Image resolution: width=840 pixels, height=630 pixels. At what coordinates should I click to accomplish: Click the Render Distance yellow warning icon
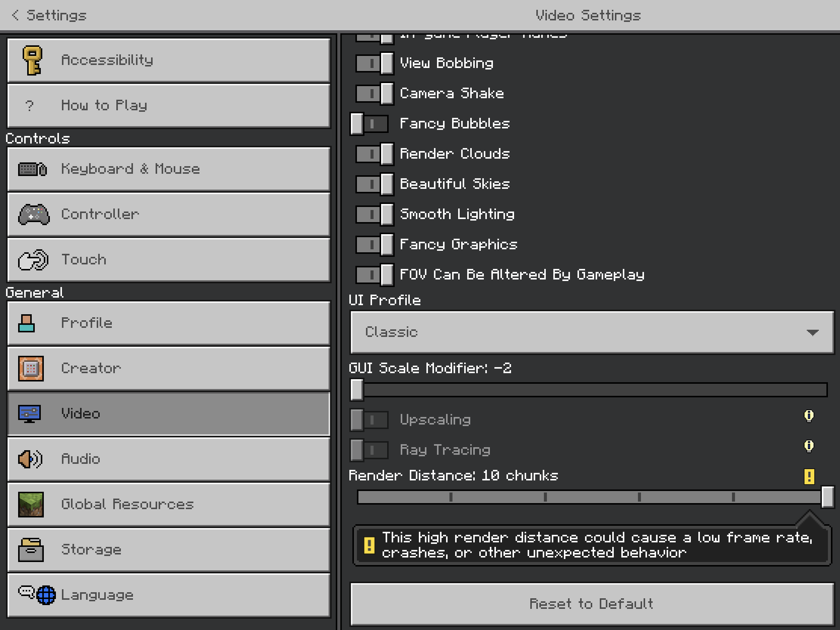(x=809, y=476)
